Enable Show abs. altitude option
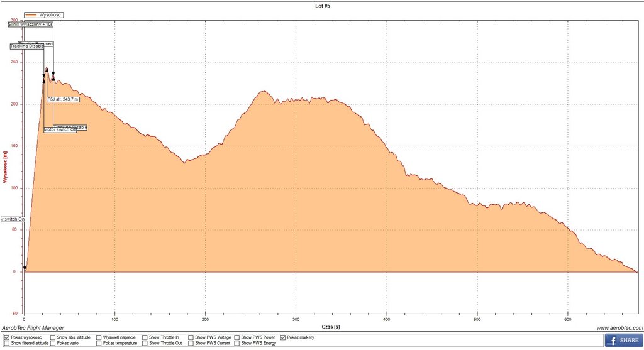Viewport: 644px width, 350px height. pos(53,337)
